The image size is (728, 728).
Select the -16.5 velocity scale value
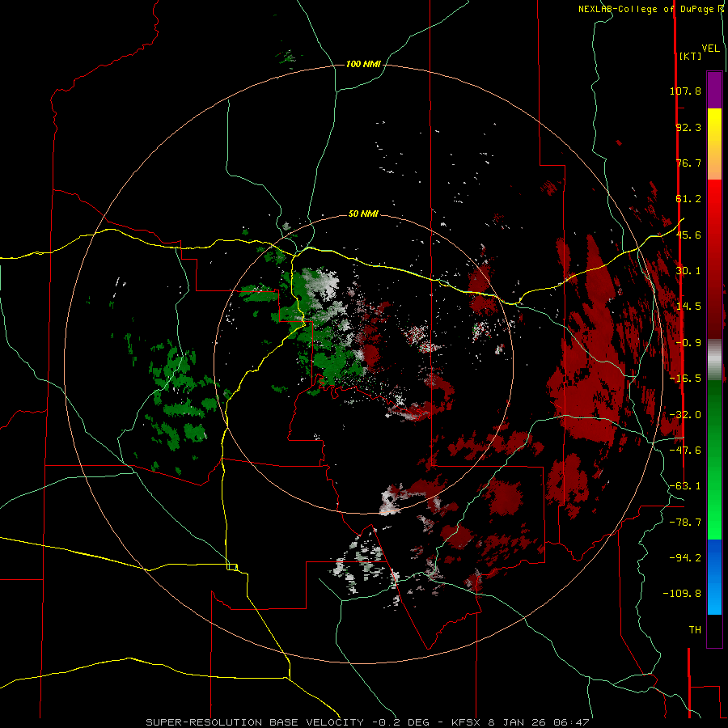tap(685, 379)
